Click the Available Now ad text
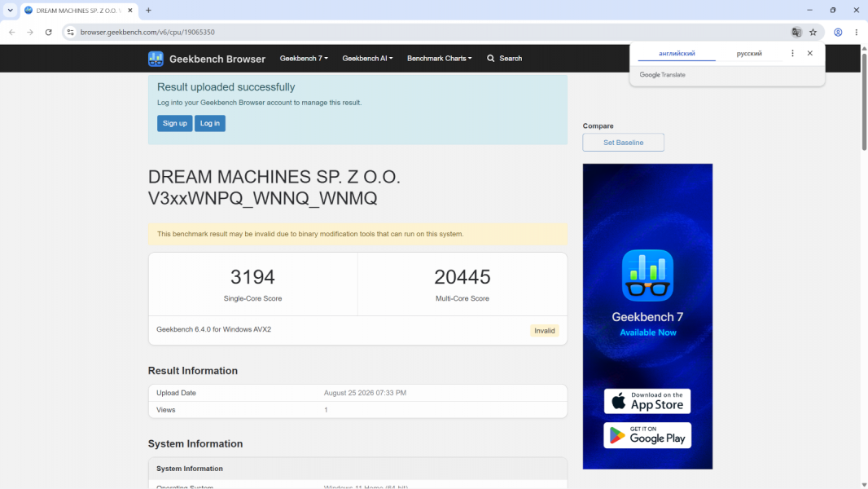 647,333
